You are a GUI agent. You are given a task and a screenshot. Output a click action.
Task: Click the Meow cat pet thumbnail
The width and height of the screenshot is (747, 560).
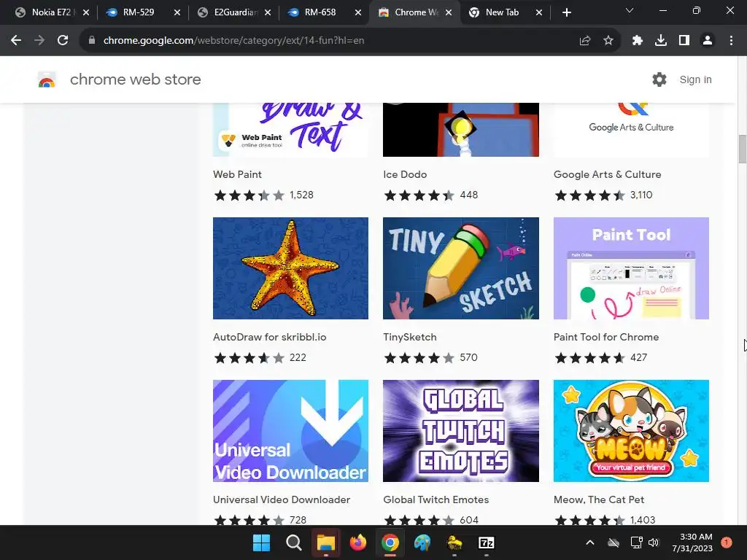coord(631,431)
